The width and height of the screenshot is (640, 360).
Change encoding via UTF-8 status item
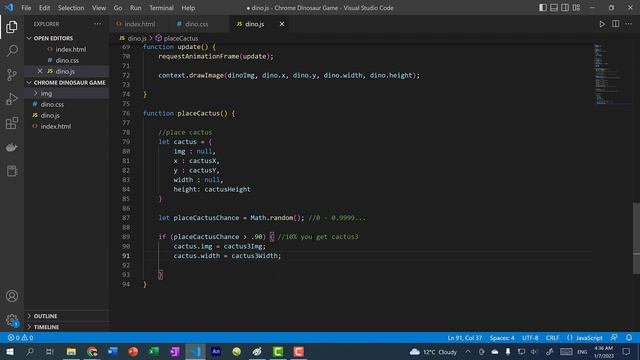click(530, 338)
